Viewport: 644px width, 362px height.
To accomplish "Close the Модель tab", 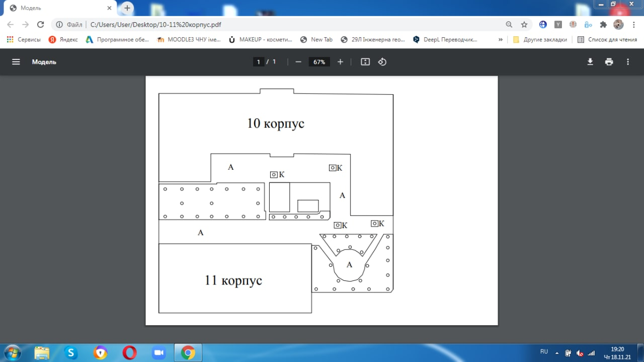I will pyautogui.click(x=109, y=8).
